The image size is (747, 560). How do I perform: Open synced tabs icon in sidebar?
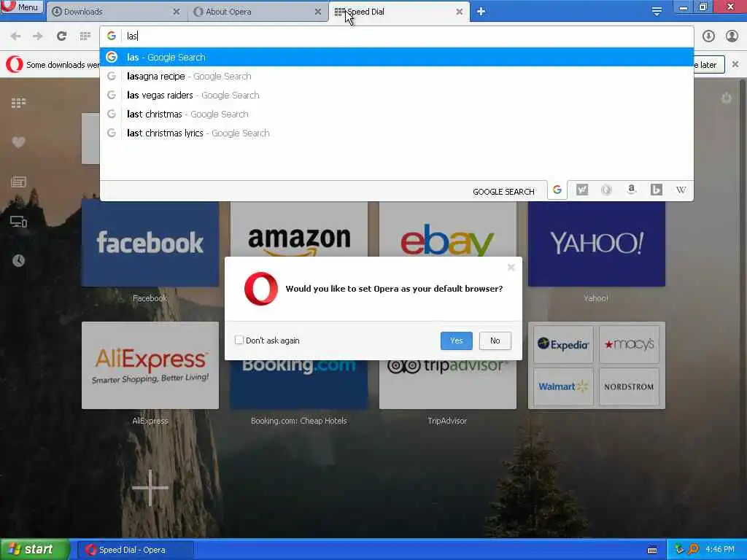tap(18, 222)
